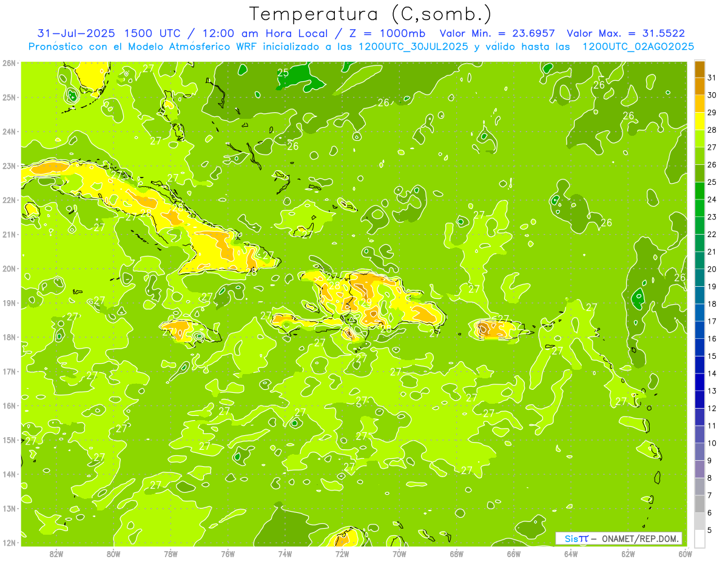
Task: Click the 24N latitude axis label
Action: (8, 132)
